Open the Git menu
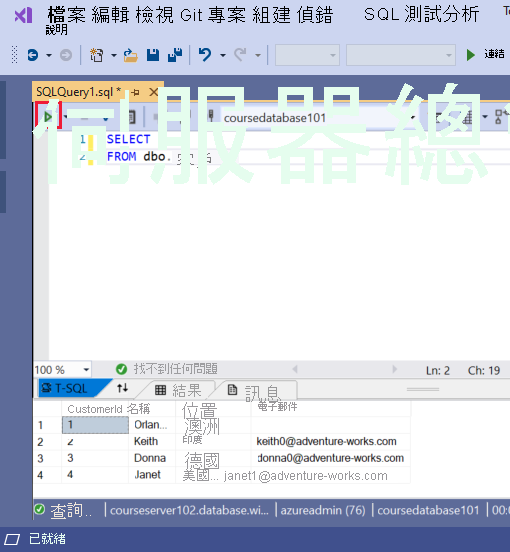 coord(191,15)
